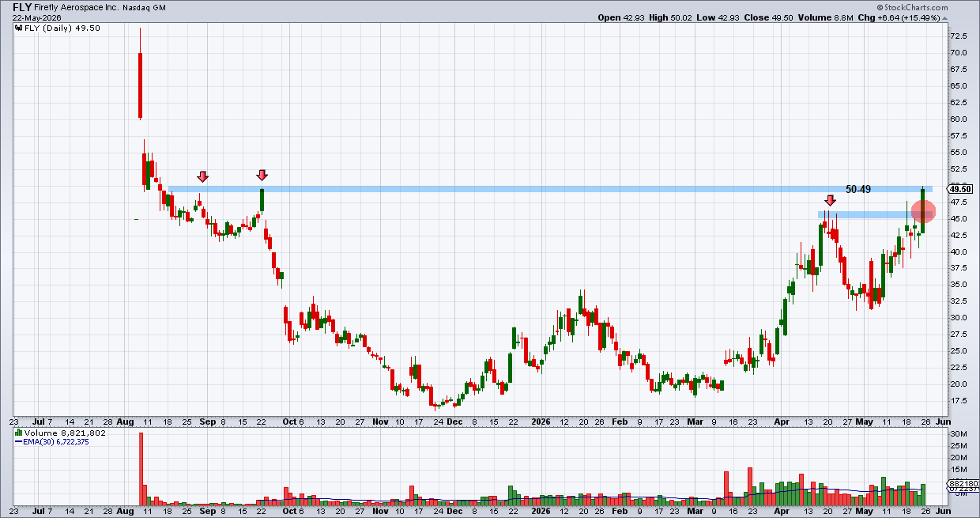Select the High 50.02 value
This screenshot has height=518, width=980.
tap(680, 17)
